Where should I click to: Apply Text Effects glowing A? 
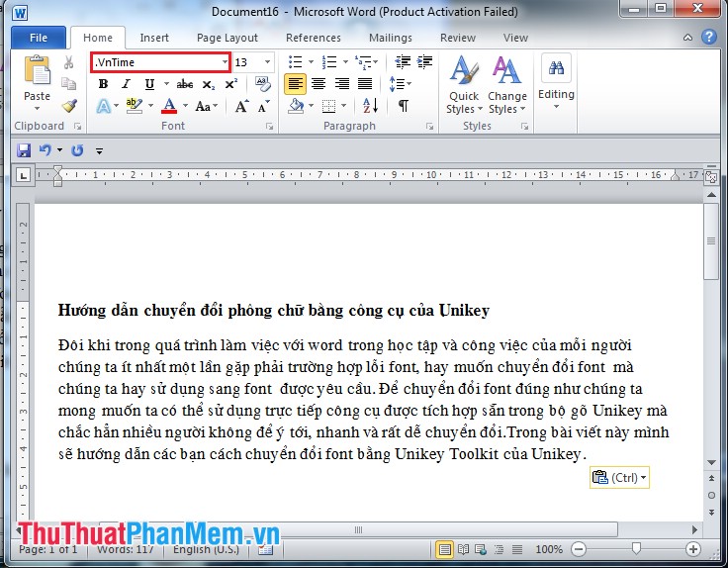click(104, 106)
